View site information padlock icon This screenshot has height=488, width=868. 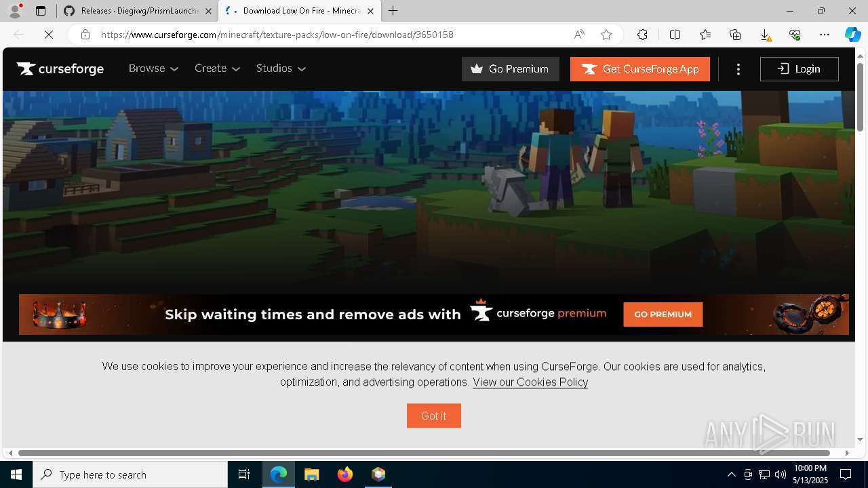pyautogui.click(x=85, y=35)
